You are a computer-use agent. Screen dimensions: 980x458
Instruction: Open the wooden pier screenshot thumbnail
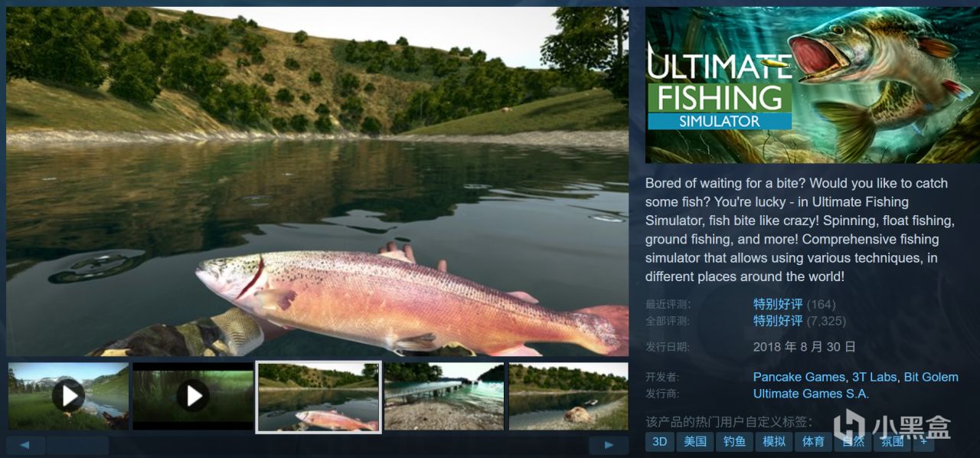pos(443,396)
